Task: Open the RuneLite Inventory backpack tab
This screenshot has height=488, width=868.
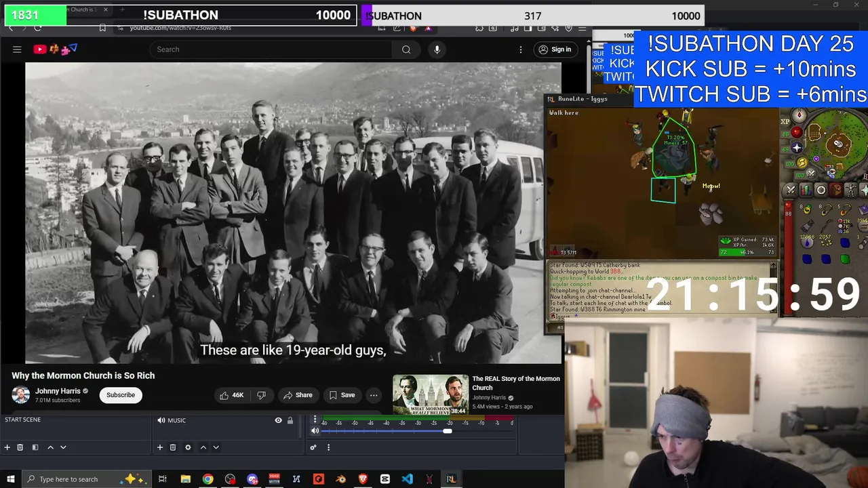Action: coord(835,190)
